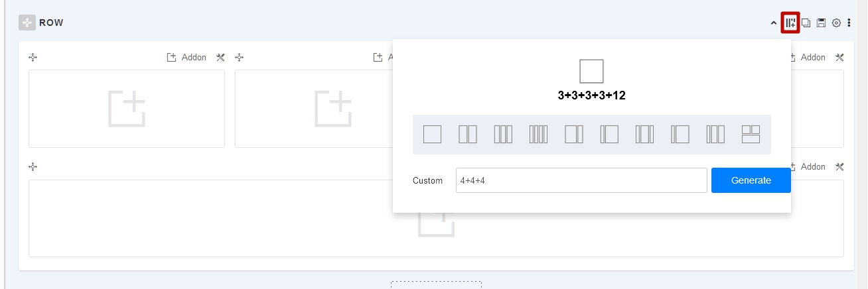Screen dimensions: 868x289
Task: Open the bottom-right column's wrench options
Action: (x=839, y=167)
